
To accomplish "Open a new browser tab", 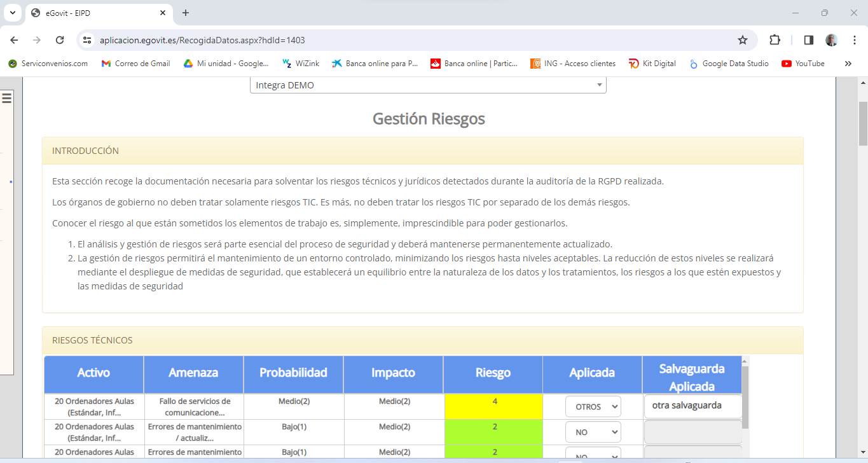I will 186,13.
